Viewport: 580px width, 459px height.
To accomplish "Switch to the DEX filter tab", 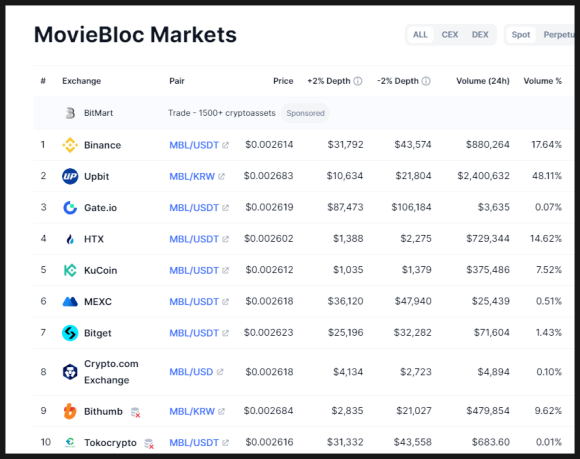I will click(x=480, y=35).
